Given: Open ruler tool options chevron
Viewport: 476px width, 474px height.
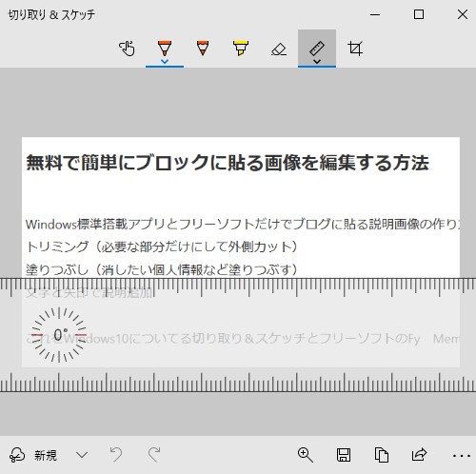Looking at the screenshot, I should point(317,62).
